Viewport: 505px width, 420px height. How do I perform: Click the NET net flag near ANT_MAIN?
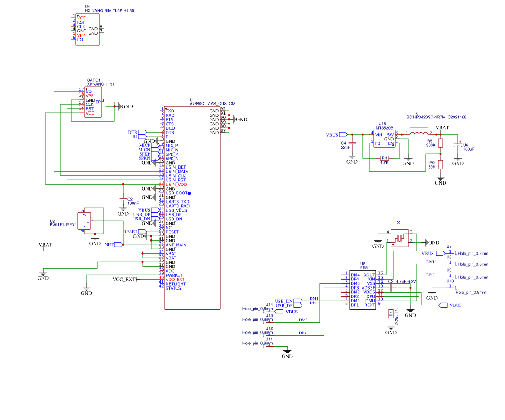pyautogui.click(x=118, y=245)
